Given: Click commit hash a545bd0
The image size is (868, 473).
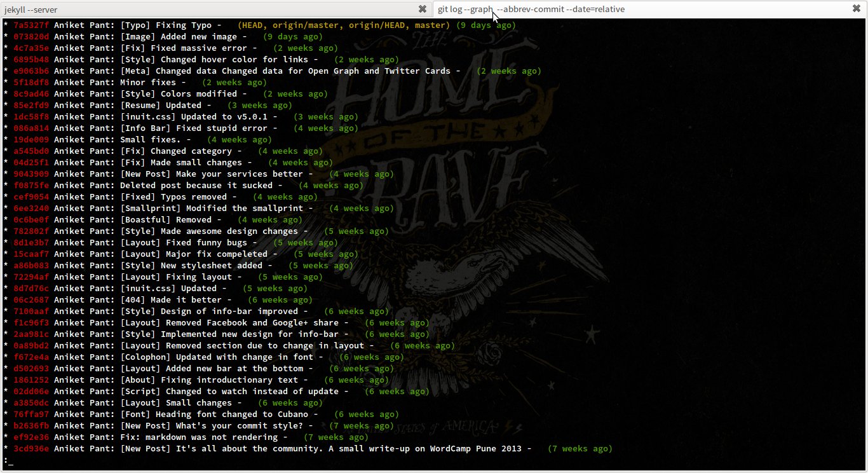Looking at the screenshot, I should click(x=31, y=151).
